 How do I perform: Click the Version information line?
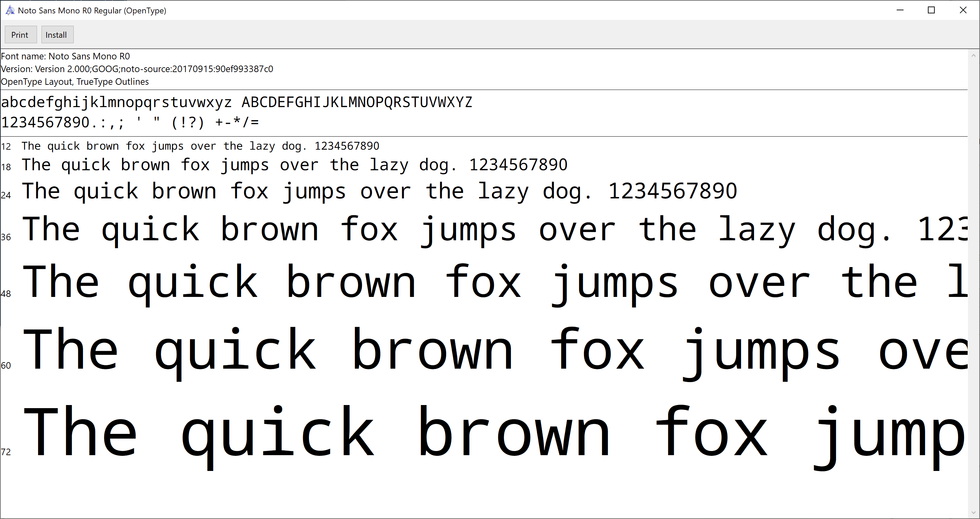pos(137,69)
